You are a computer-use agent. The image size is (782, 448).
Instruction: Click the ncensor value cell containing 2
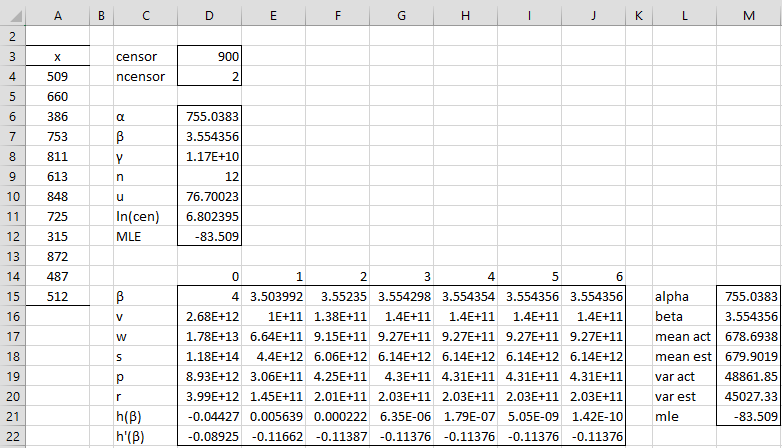pyautogui.click(x=209, y=76)
